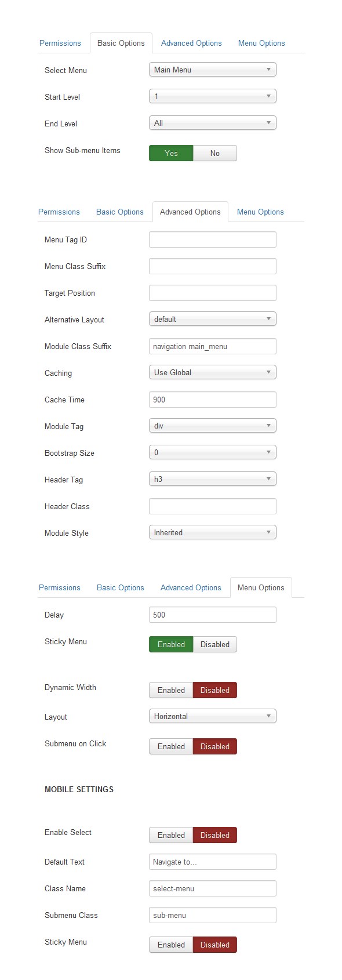Open the Select Menu dropdown
The width and height of the screenshot is (342, 980).
click(213, 70)
